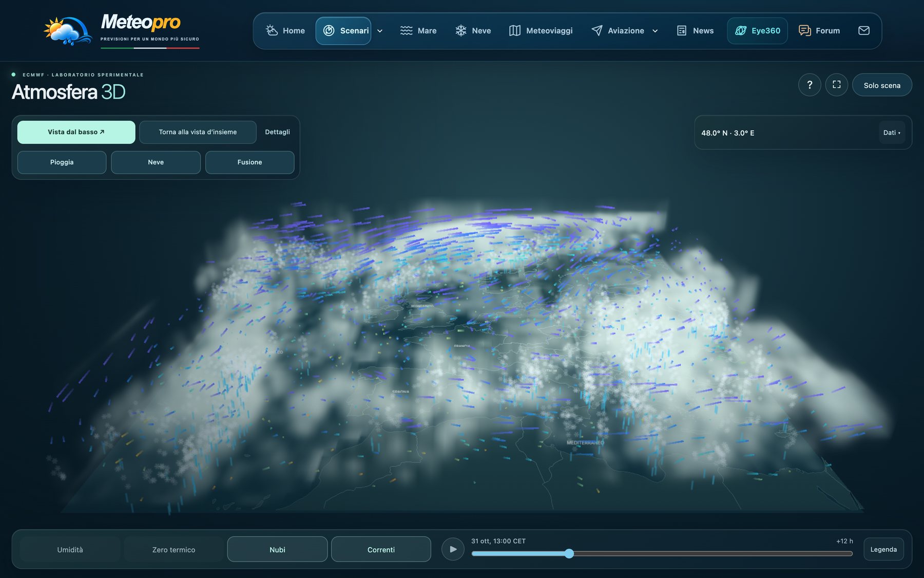Select the Fusione filter
This screenshot has width=924, height=578.
(x=250, y=162)
